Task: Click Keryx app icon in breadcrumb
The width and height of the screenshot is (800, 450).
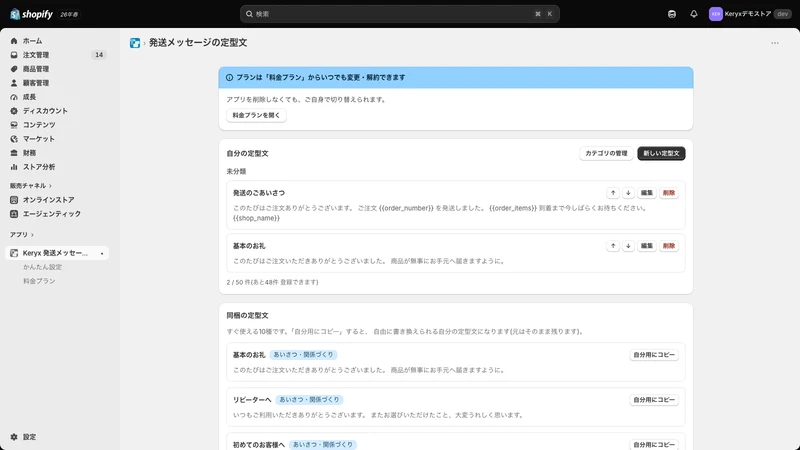Action: 135,43
